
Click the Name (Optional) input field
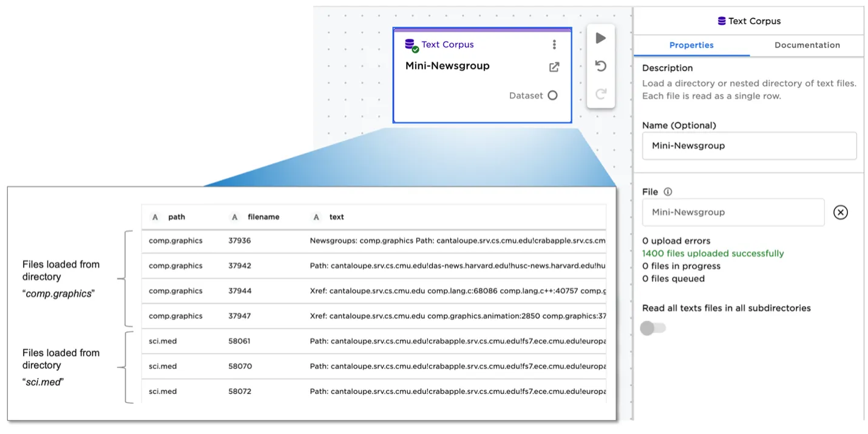[x=749, y=146]
